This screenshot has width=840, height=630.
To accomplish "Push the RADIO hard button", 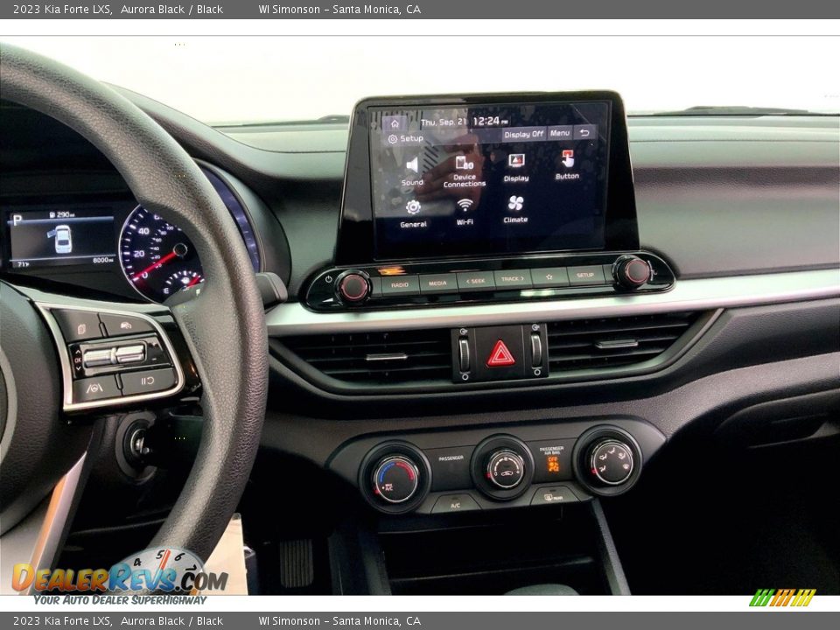I will [400, 285].
